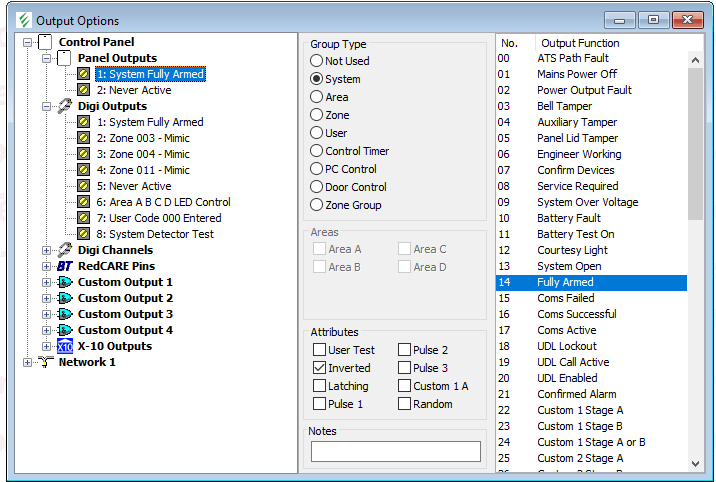Click the Custom Output 1 icon
Image resolution: width=716 pixels, height=482 pixels.
(x=65, y=282)
